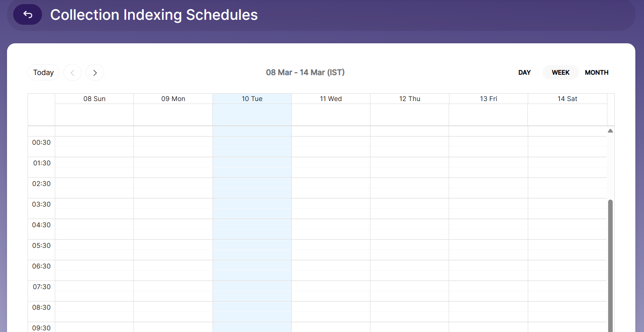The width and height of the screenshot is (644, 332).
Task: Click the 01:30 time label
Action: 42,163
